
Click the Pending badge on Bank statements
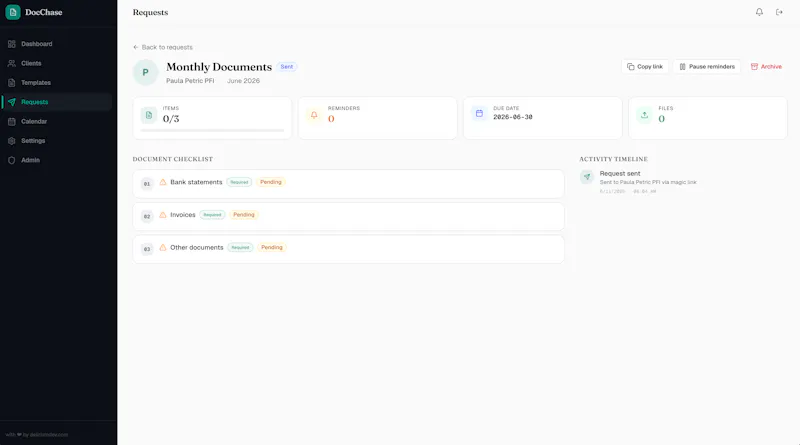271,182
